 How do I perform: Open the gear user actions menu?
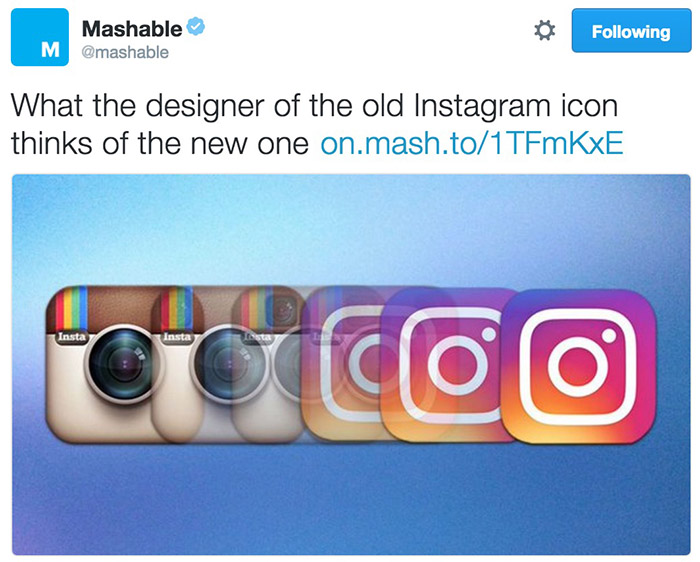pyautogui.click(x=545, y=31)
